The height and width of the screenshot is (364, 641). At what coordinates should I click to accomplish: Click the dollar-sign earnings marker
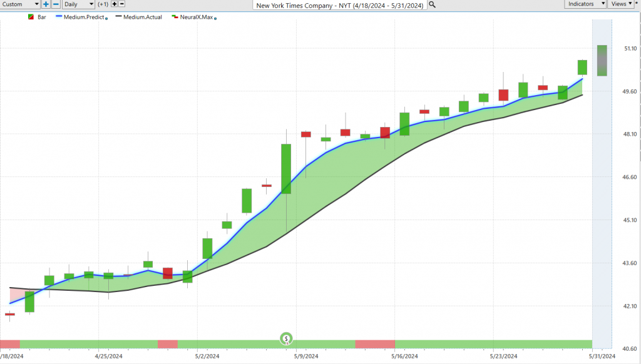286,338
